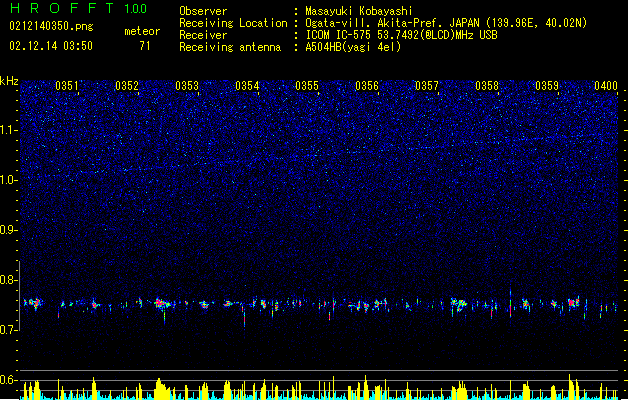Screen dimensions: 629x400
Task: Click the 0355 time marker
Action: tap(307, 86)
